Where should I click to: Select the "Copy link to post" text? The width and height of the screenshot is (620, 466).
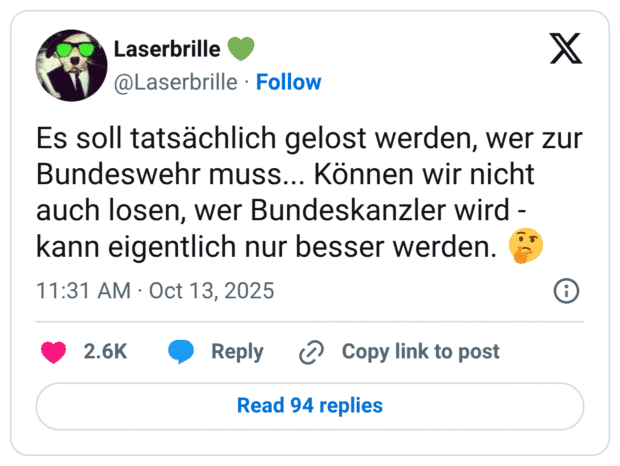click(x=420, y=352)
